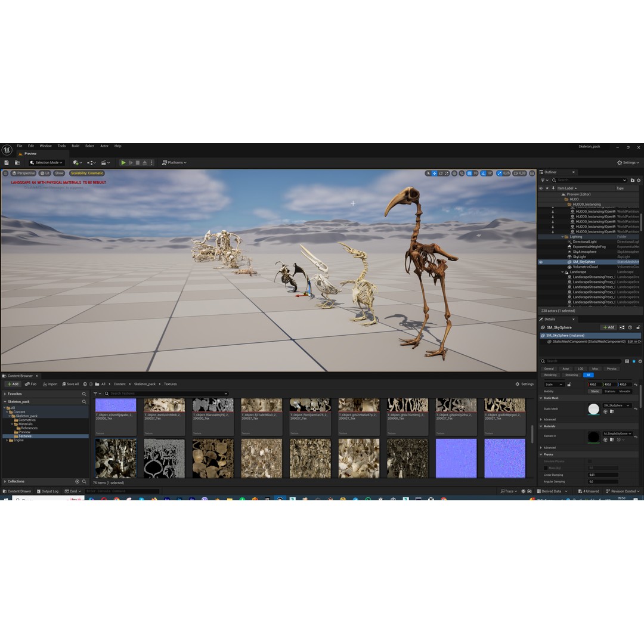Screen dimensions: 644x644
Task: Start Play in Editor with green arrow
Action: coord(123,163)
